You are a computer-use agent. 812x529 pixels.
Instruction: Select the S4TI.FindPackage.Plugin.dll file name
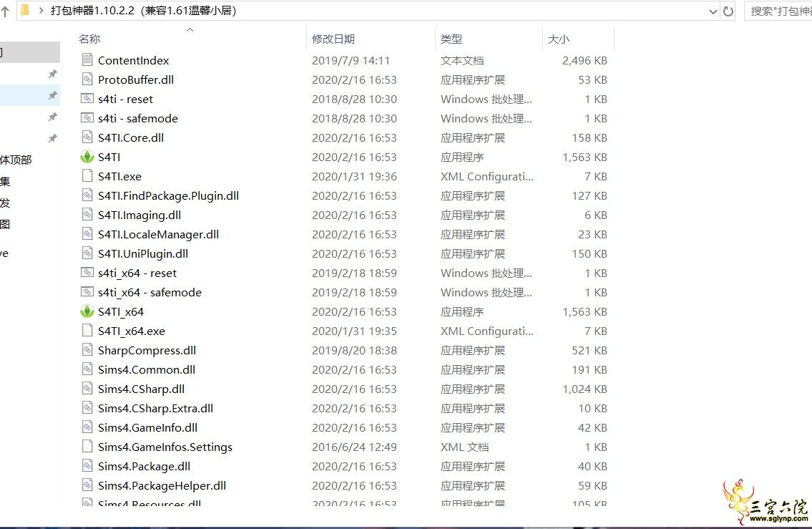pyautogui.click(x=168, y=195)
